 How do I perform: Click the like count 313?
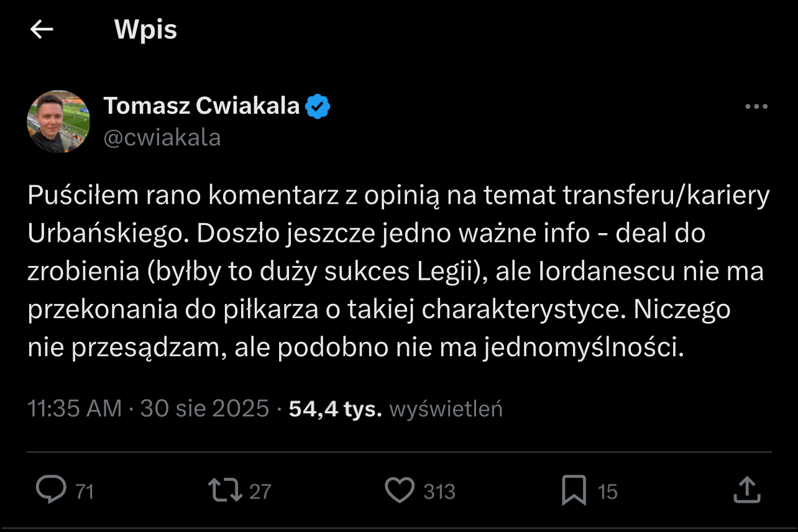(439, 492)
